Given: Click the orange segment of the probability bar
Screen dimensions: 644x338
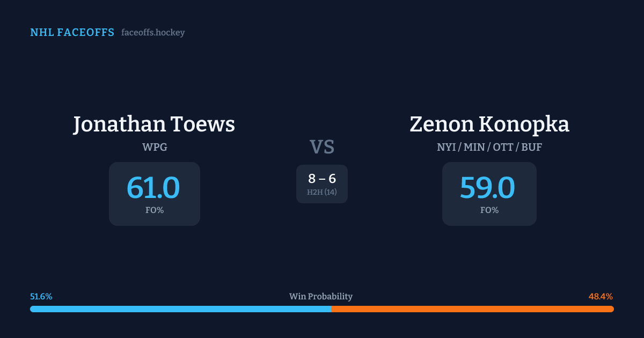Looking at the screenshot, I should (472, 309).
